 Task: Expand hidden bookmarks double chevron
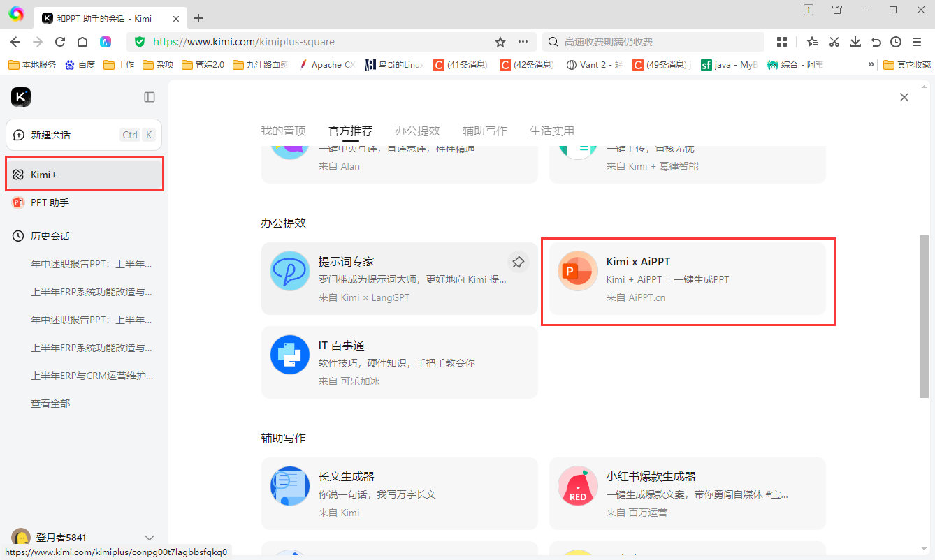point(871,65)
